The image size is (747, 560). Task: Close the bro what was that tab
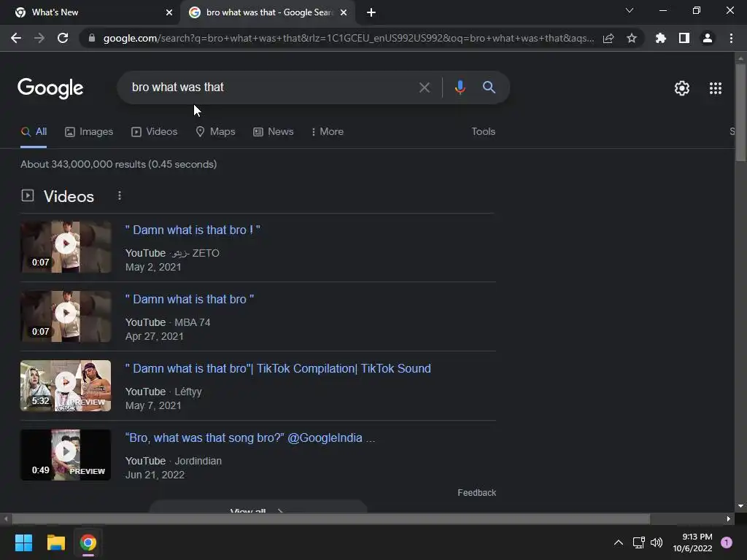pyautogui.click(x=344, y=12)
